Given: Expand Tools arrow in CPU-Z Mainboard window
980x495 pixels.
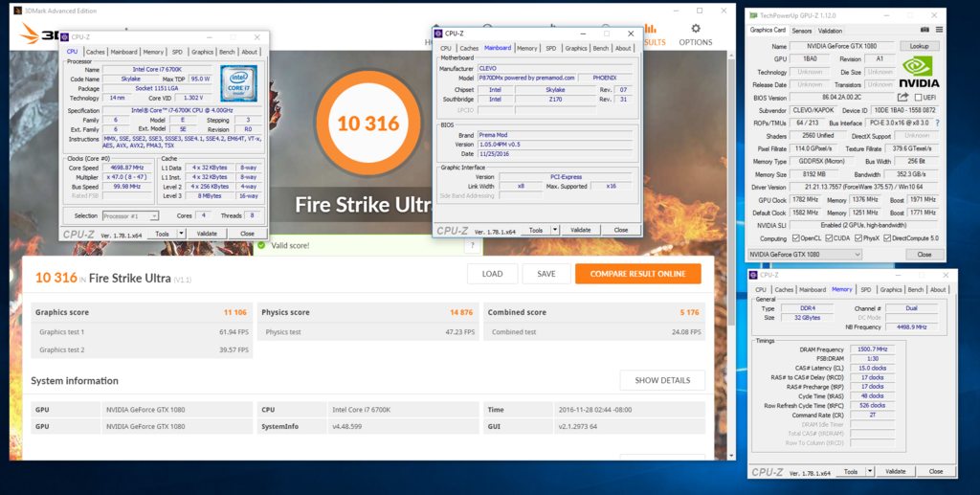Looking at the screenshot, I should click(x=555, y=230).
